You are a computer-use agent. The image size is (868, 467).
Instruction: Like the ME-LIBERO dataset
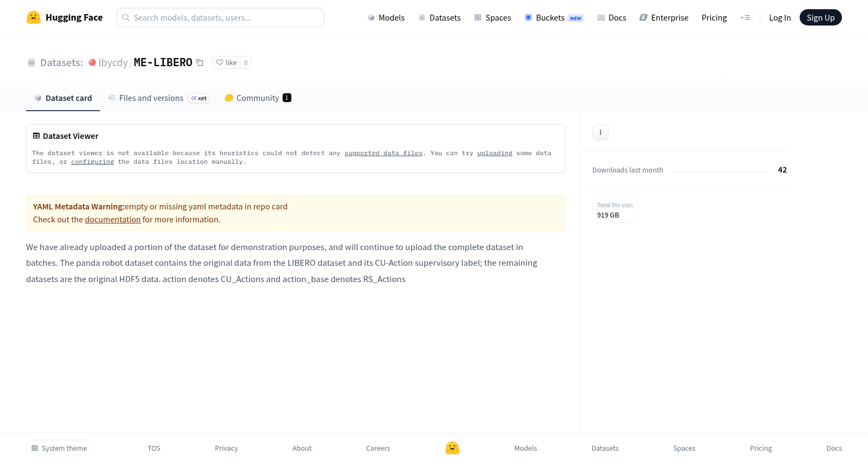[x=226, y=62]
